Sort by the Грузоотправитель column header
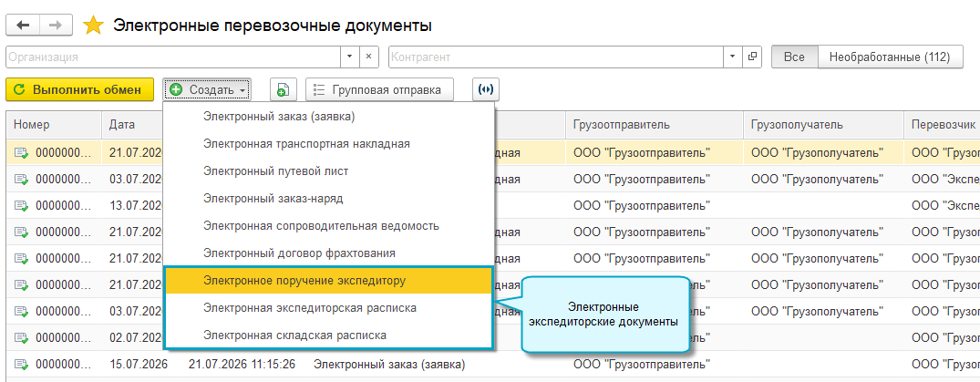Screen dimensions: 980x382 (655, 125)
